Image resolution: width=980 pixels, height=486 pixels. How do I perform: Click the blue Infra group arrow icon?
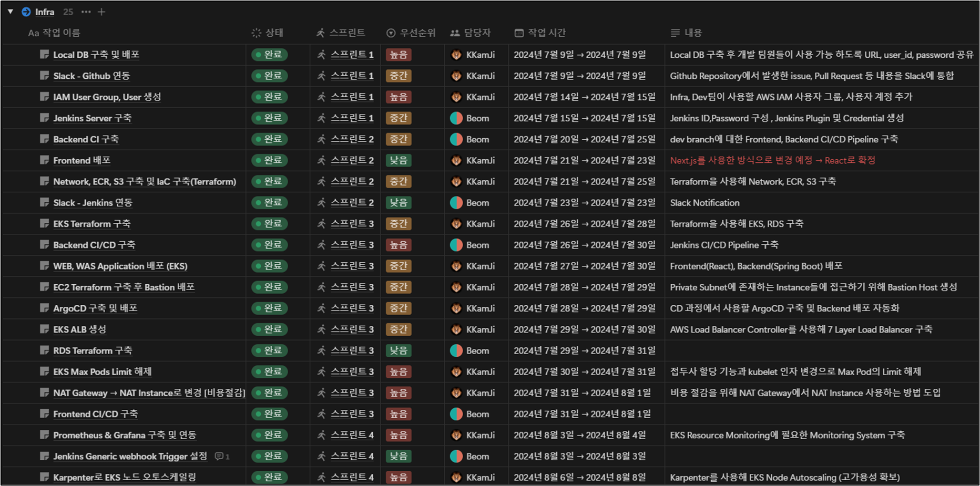(26, 12)
